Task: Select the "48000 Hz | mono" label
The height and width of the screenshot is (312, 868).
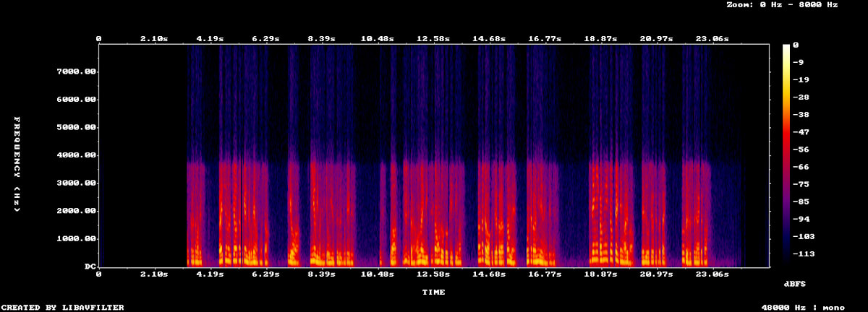Action: [803, 308]
